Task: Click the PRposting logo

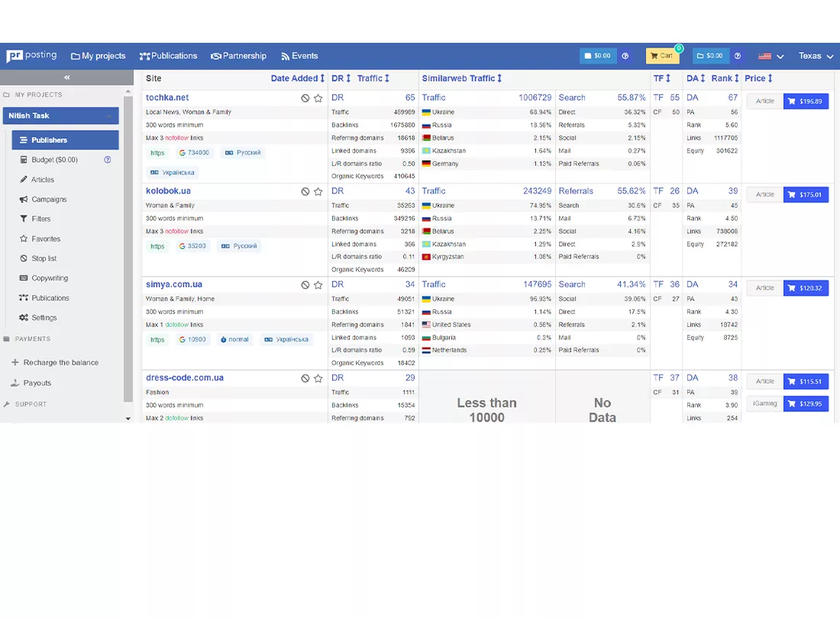Action: [x=31, y=56]
